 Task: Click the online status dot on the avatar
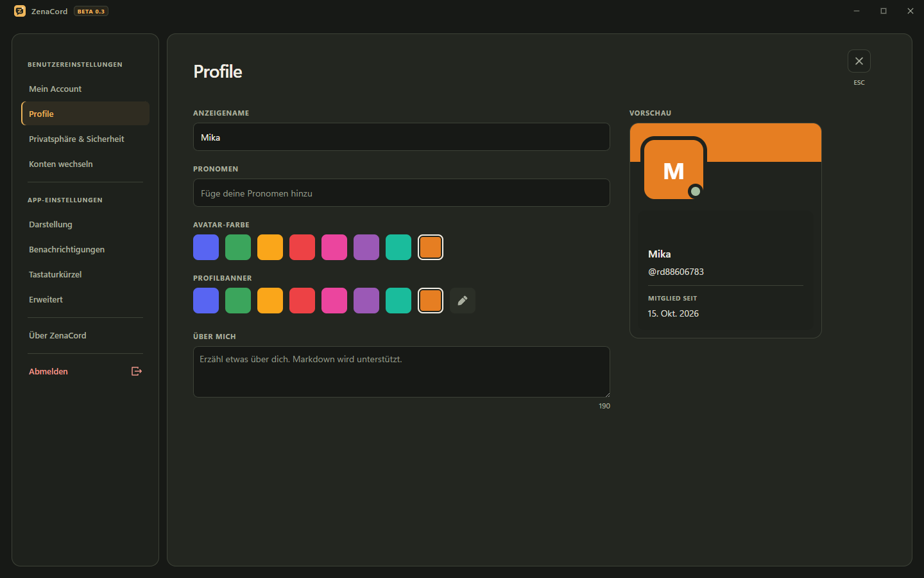point(695,191)
